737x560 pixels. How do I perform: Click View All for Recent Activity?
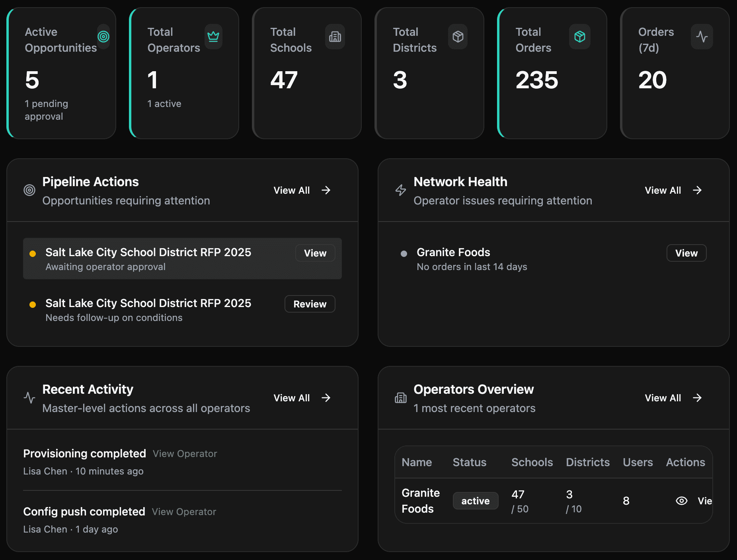point(301,398)
